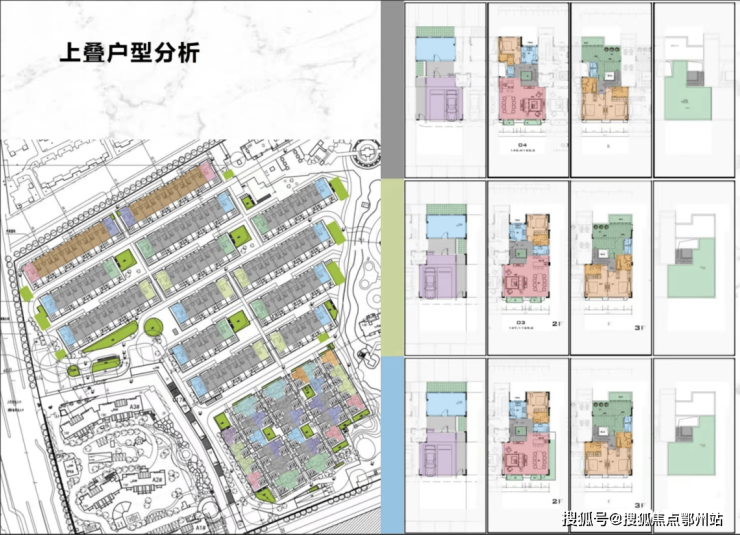Click the A2# building label on site plan

(157, 479)
